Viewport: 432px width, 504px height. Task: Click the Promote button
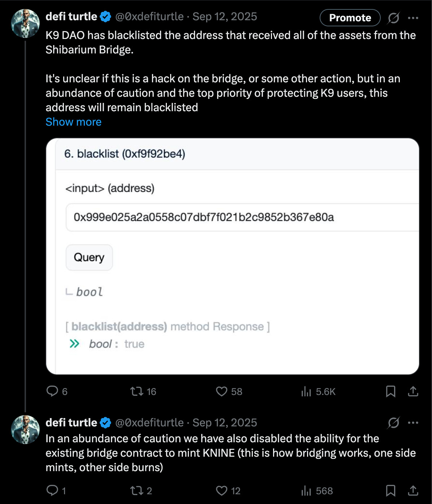350,18
